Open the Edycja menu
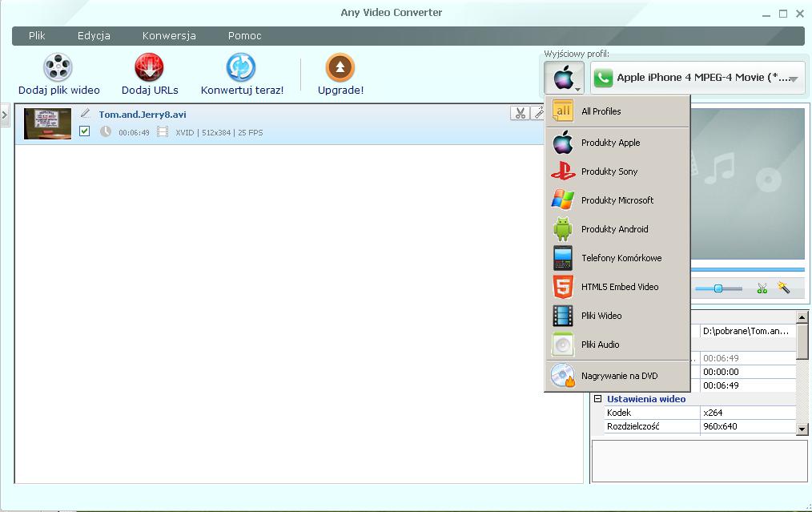The width and height of the screenshot is (812, 512). coord(94,36)
